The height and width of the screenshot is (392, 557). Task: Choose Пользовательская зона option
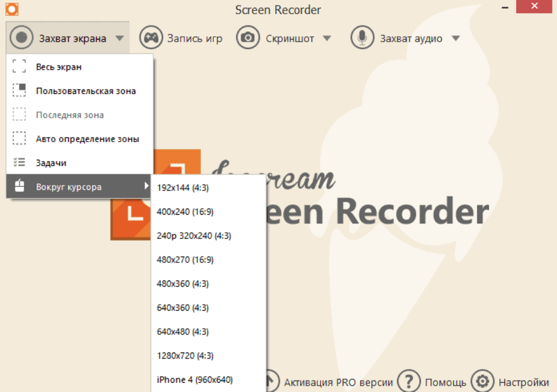80,91
